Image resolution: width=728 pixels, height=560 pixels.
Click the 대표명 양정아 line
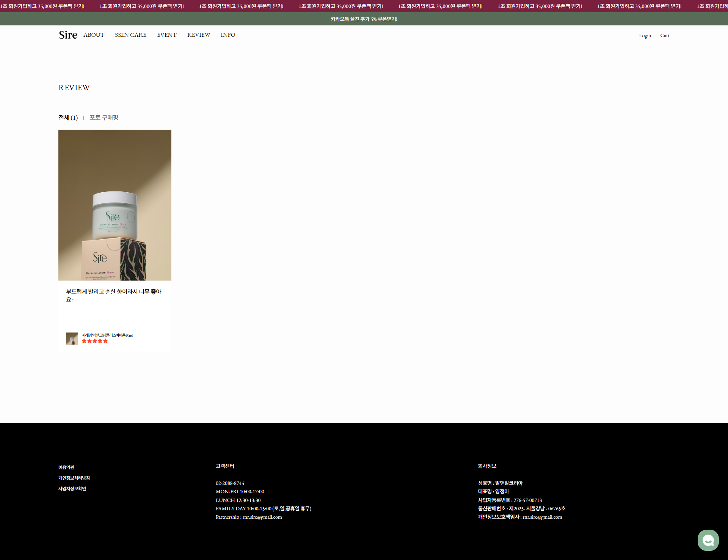494,491
